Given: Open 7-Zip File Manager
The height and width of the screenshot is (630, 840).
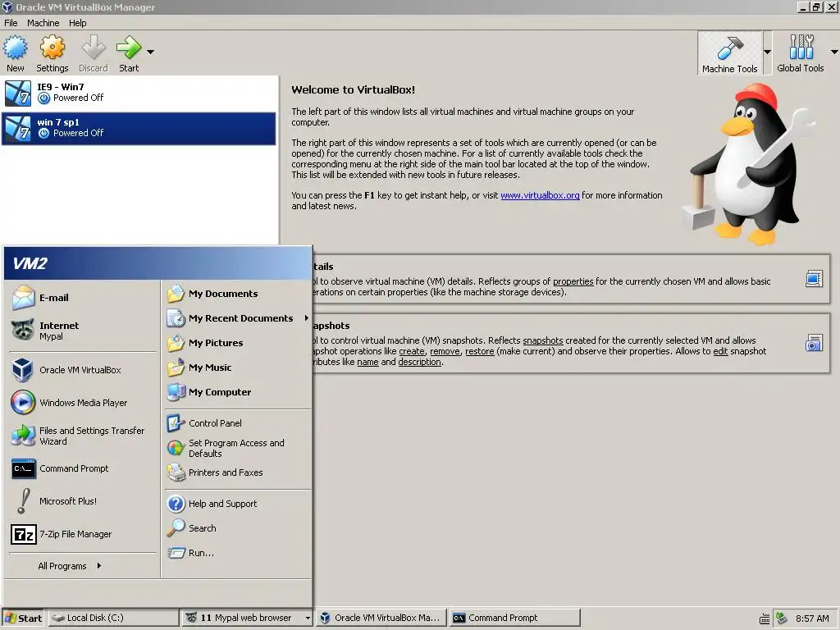Looking at the screenshot, I should tap(83, 534).
